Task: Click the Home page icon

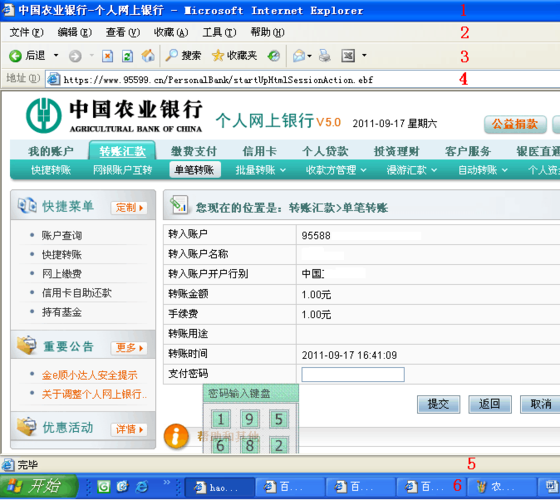Action: pyautogui.click(x=148, y=56)
